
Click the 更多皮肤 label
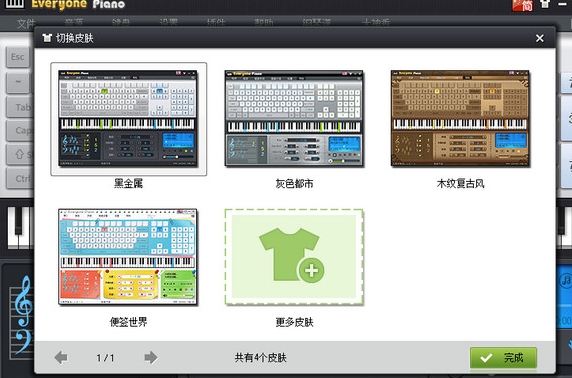pos(294,322)
